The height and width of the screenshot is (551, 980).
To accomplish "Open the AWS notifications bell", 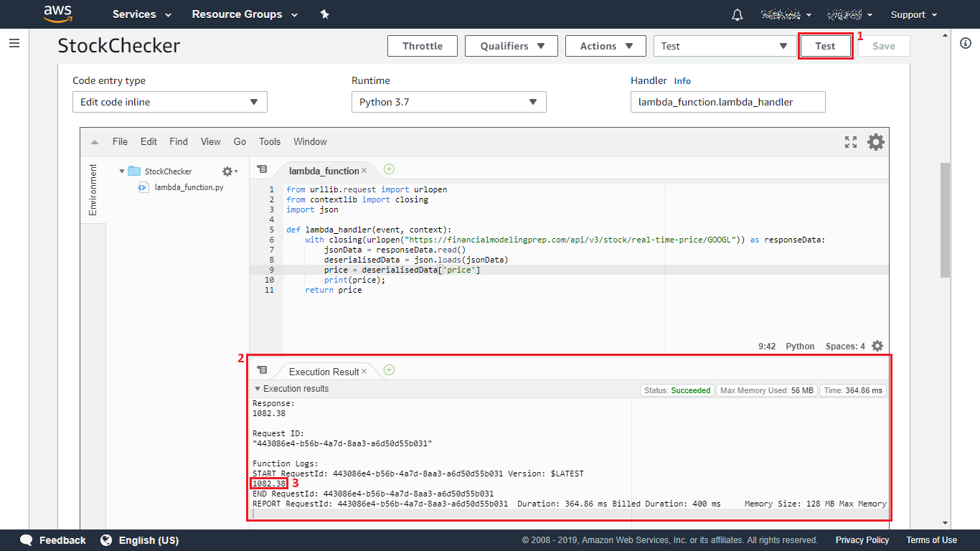I will coord(737,15).
